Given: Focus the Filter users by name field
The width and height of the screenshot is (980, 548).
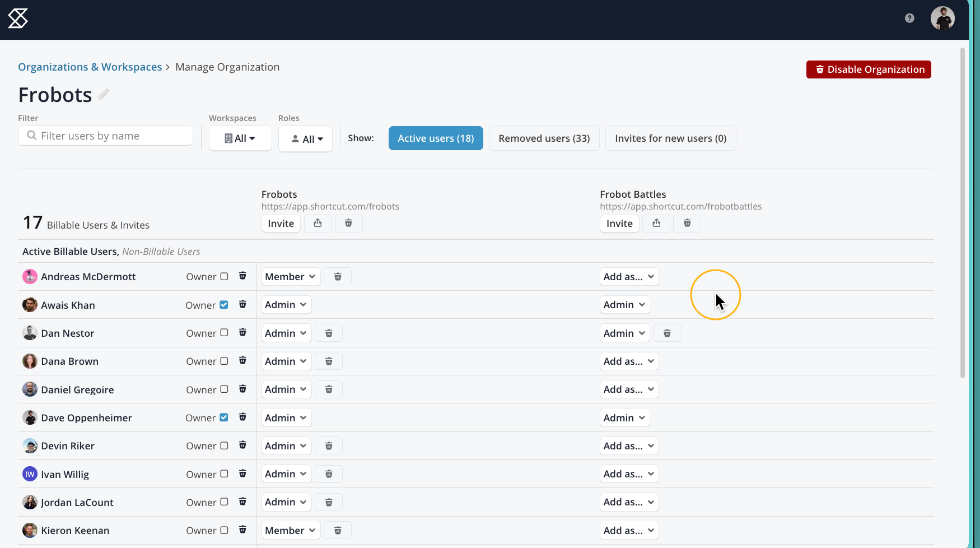Looking at the screenshot, I should [x=106, y=136].
